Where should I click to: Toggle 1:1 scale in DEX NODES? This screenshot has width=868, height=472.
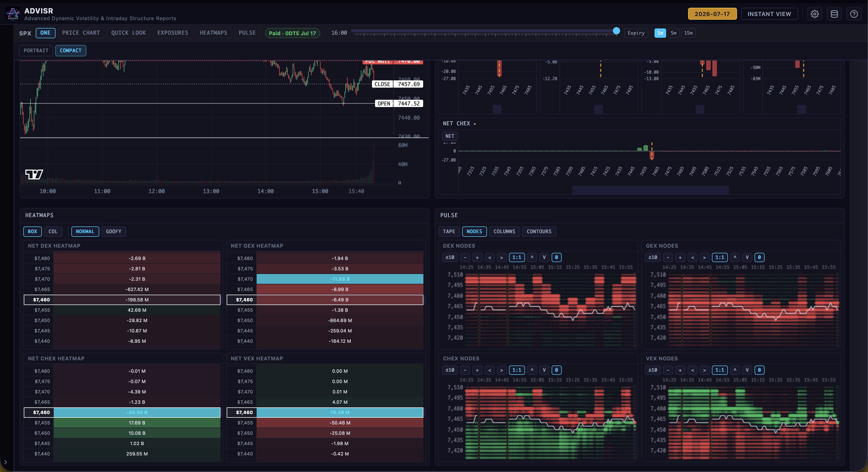click(x=517, y=257)
